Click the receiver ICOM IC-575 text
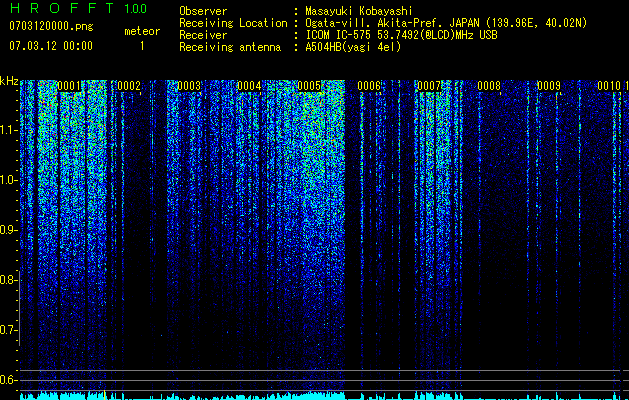The width and height of the screenshot is (629, 400). coord(401,35)
